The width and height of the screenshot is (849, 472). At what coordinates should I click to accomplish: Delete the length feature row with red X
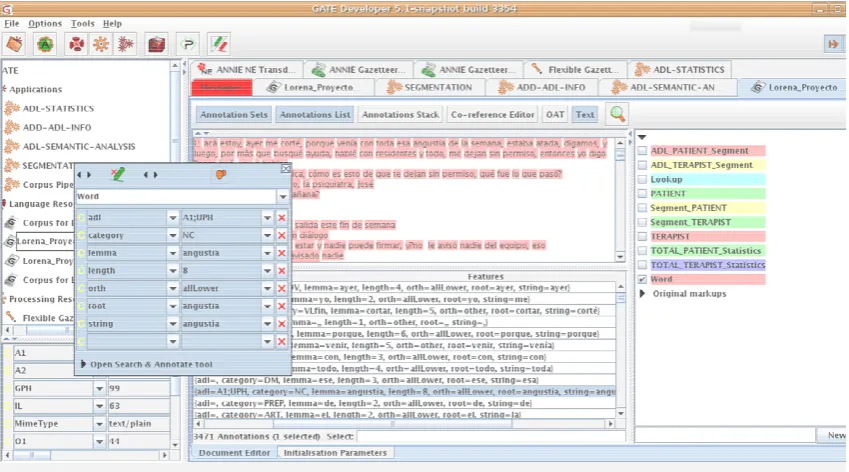(x=282, y=271)
